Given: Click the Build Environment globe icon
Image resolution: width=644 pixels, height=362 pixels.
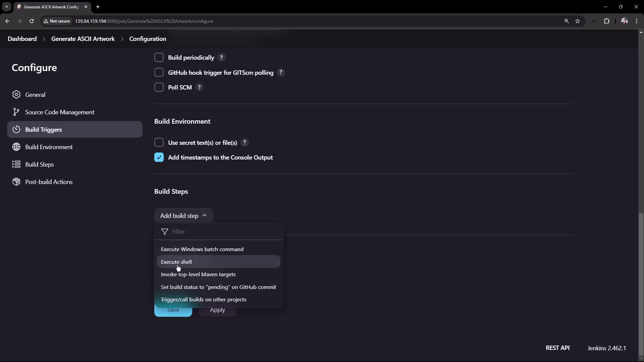Looking at the screenshot, I should tap(16, 147).
